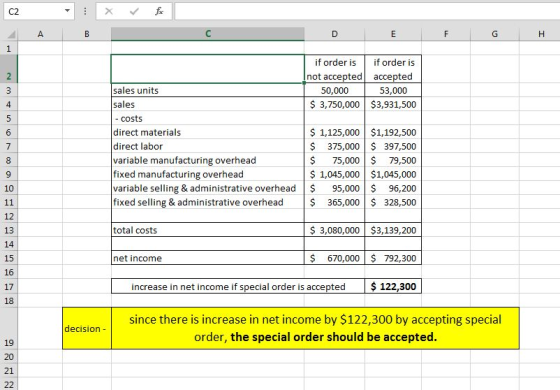This screenshot has width=560, height=390.
Task: Click the $1,045,000 cell in column E
Action: tap(393, 174)
